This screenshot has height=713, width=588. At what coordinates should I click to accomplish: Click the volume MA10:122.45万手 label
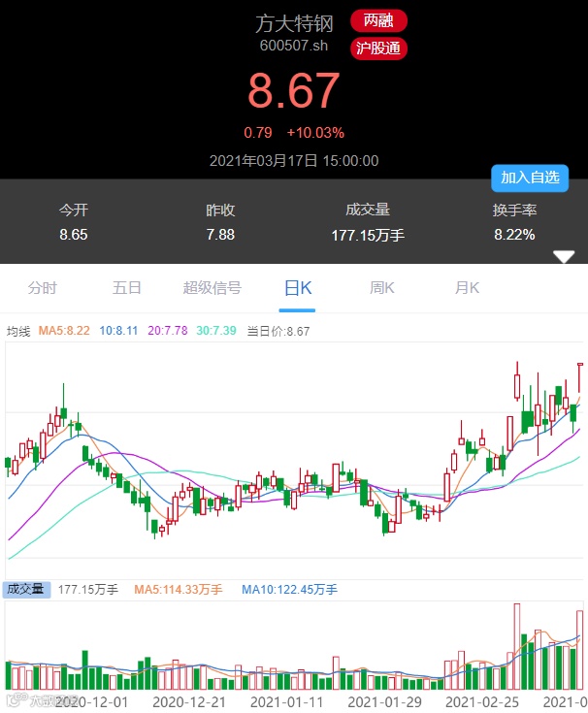(x=290, y=590)
